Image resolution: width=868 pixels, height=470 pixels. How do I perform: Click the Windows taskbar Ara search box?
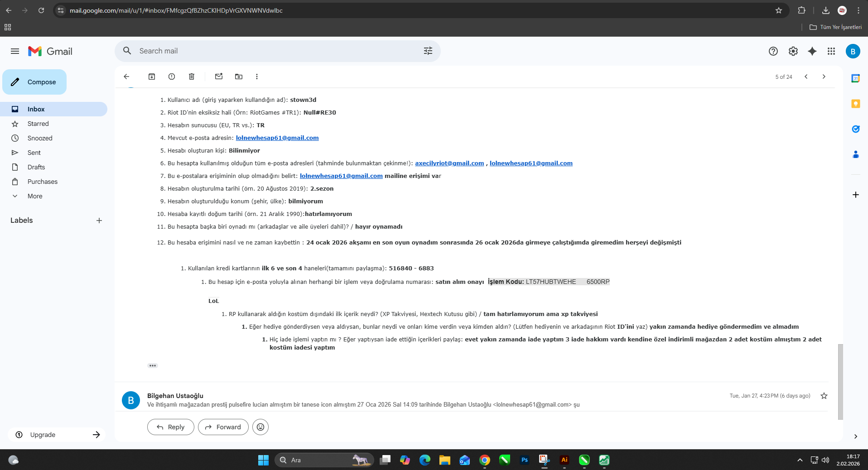click(x=324, y=460)
